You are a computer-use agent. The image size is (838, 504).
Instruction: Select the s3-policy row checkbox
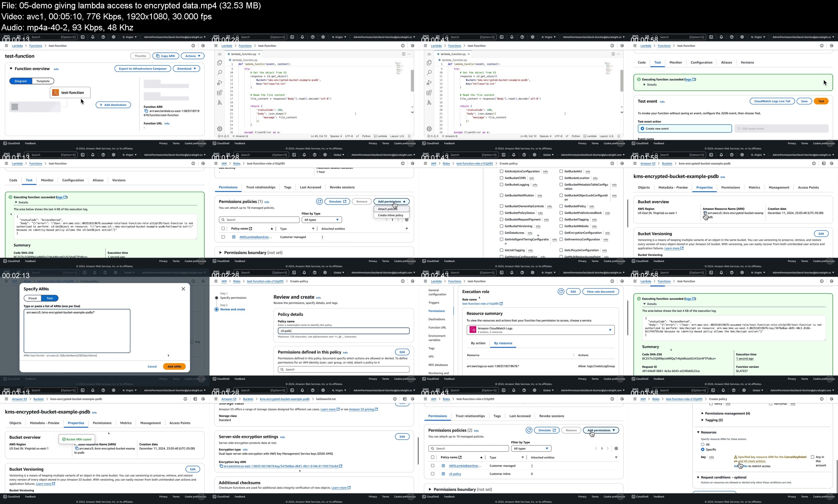(x=433, y=474)
